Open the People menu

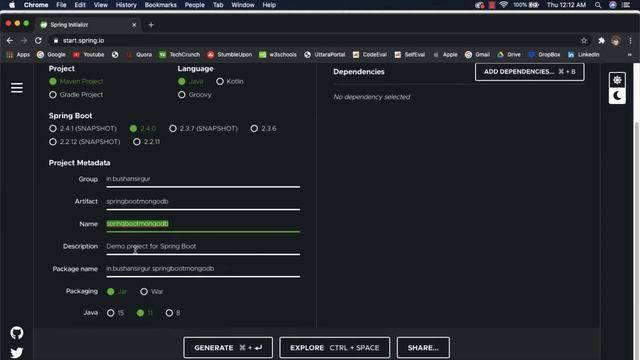tap(195, 5)
